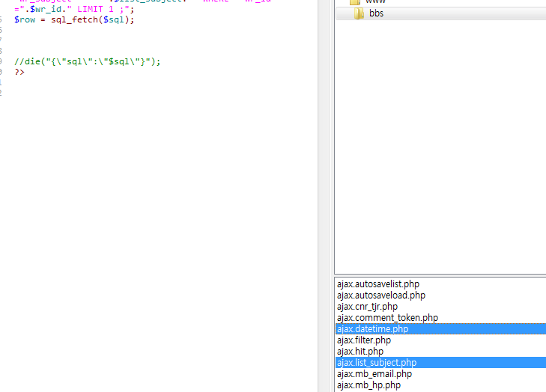Click the bbs folder icon
The image size is (546, 392).
tap(359, 14)
